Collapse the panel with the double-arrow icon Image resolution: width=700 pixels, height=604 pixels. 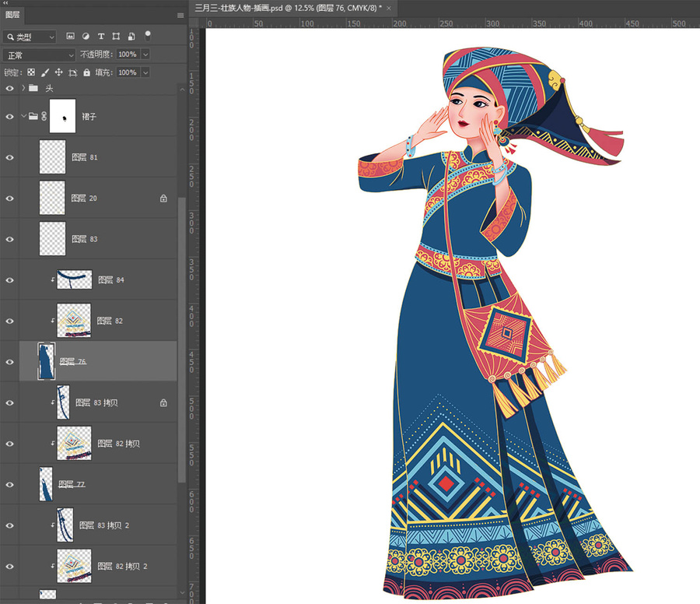[x=5, y=2]
